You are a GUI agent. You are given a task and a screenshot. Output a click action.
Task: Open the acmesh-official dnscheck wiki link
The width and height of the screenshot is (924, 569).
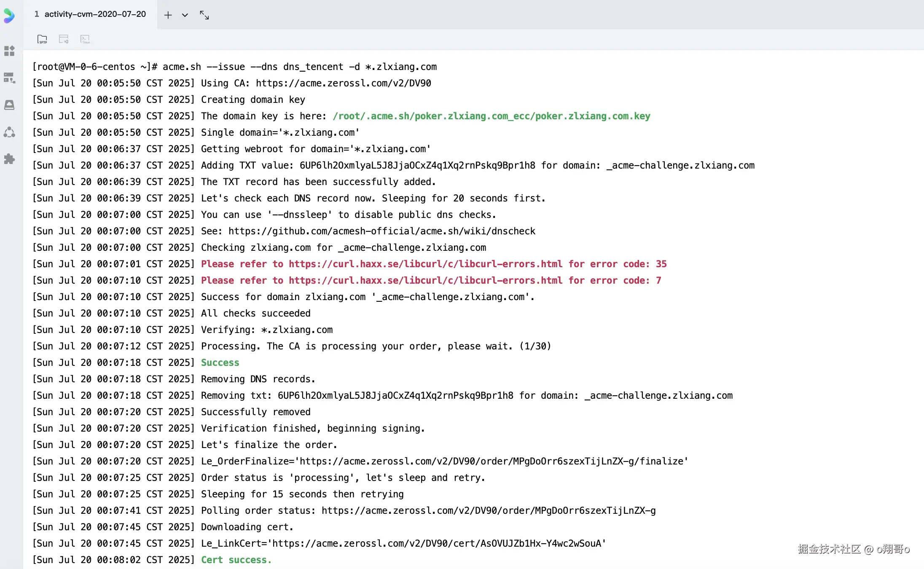(x=381, y=231)
